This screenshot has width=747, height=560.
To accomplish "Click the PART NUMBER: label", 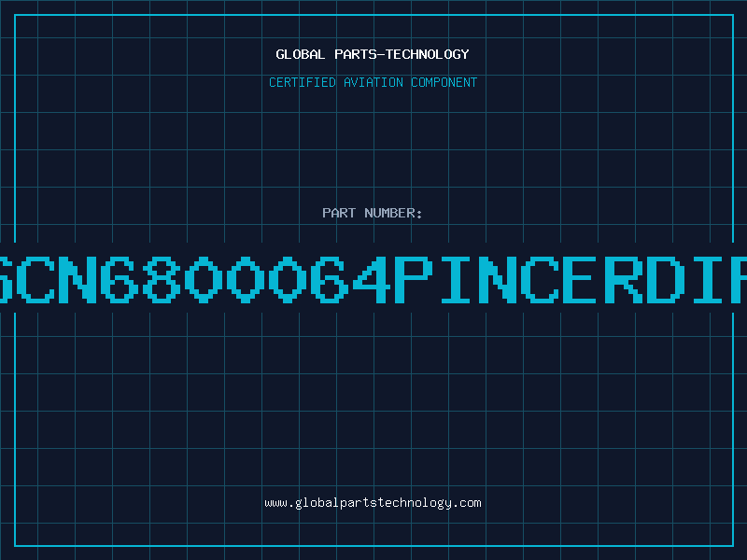I will pos(372,213).
